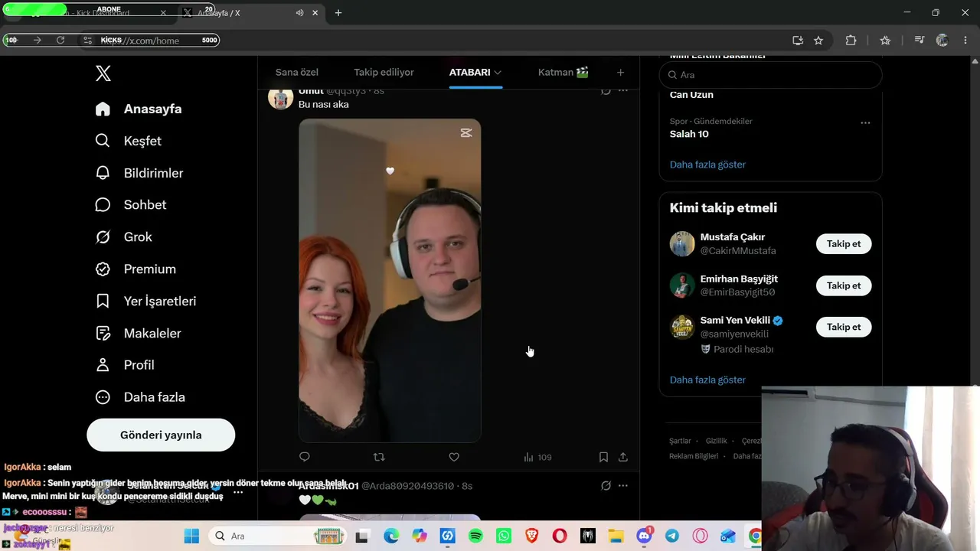The width and height of the screenshot is (980, 551).
Task: Click the X logo in the sidebar
Action: click(103, 73)
